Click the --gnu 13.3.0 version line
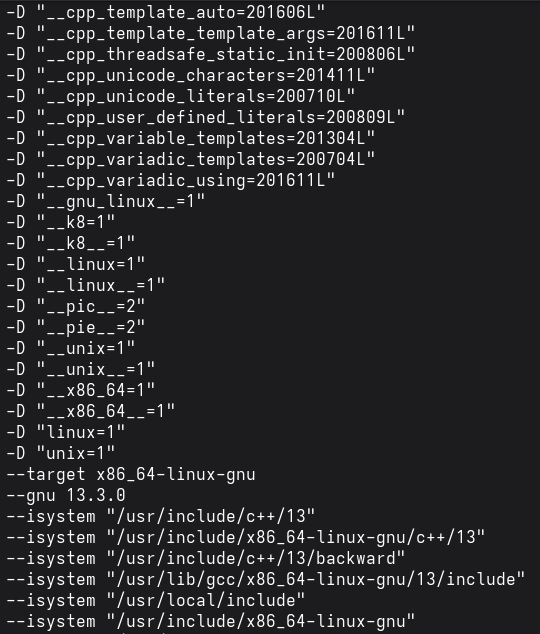The width and height of the screenshot is (540, 634). tap(66, 496)
